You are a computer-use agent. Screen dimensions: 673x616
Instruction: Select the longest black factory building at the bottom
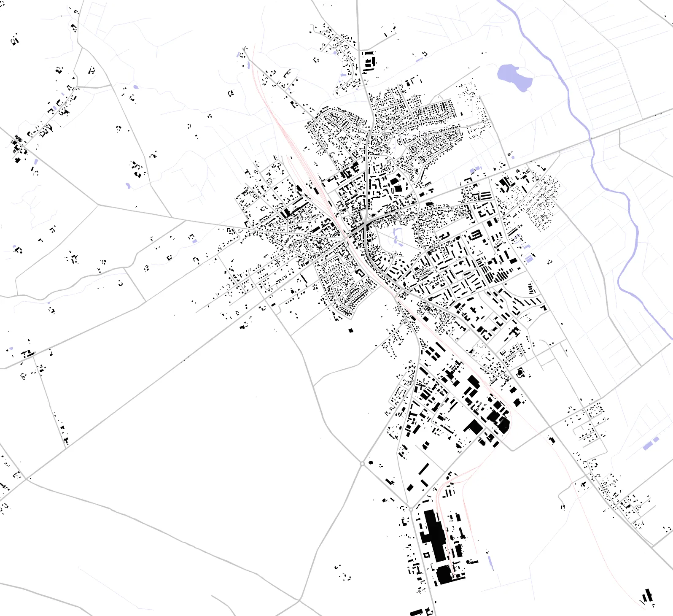tap(434, 536)
